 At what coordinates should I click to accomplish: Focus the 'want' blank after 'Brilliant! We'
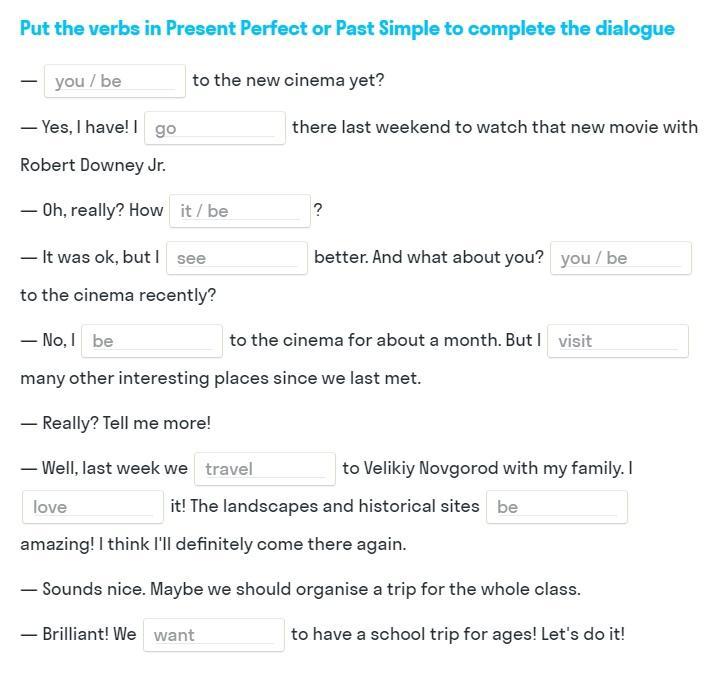click(214, 635)
